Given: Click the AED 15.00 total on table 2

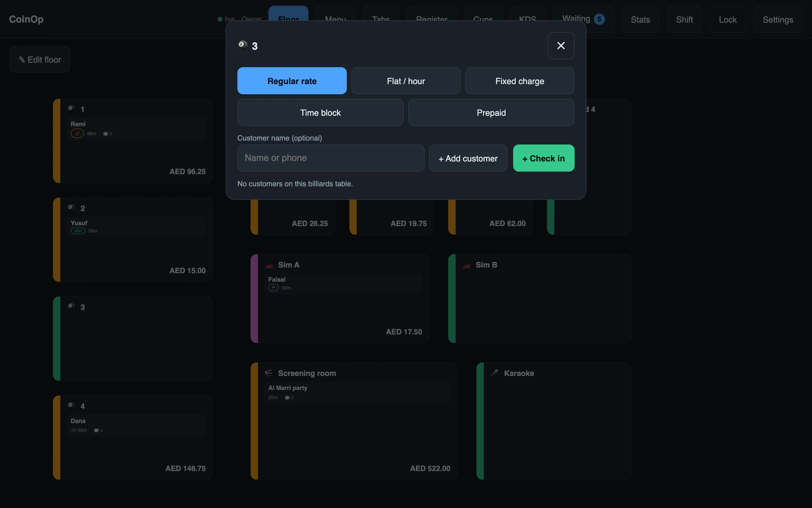Looking at the screenshot, I should click(187, 270).
